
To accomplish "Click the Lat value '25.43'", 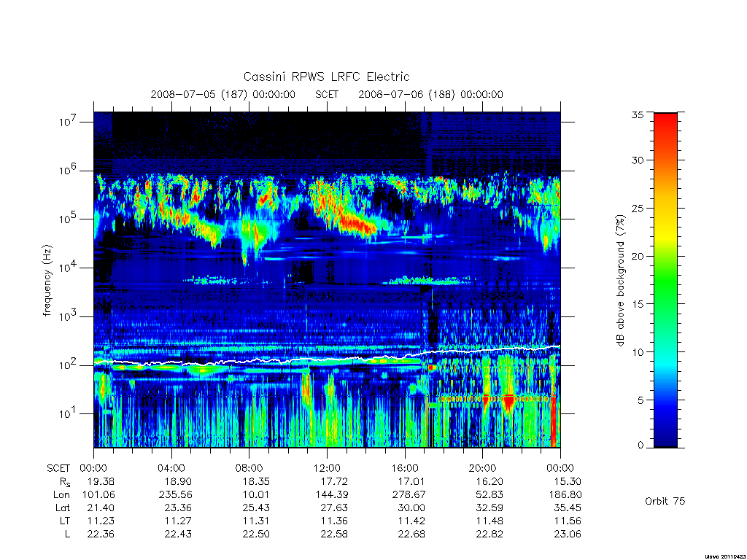I will tap(256, 508).
